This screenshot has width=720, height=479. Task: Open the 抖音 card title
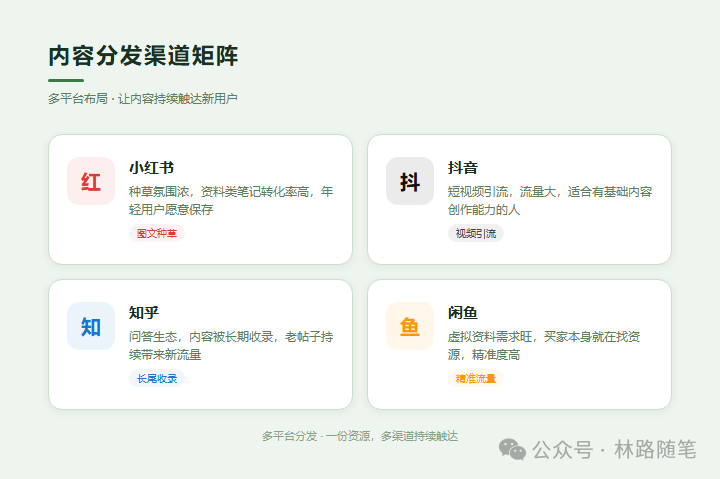click(463, 168)
